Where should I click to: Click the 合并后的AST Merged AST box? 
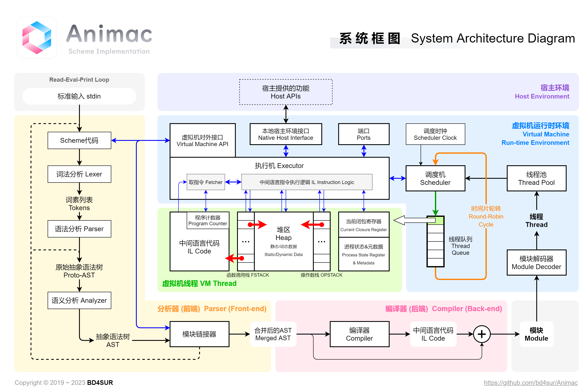[273, 334]
